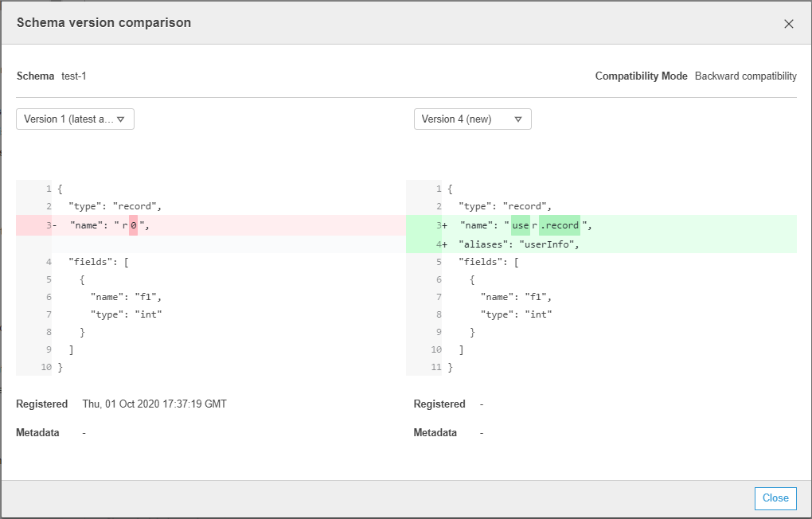This screenshot has width=812, height=519.
Task: Expand the Version 4 (new) dropdown
Action: pyautogui.click(x=472, y=119)
